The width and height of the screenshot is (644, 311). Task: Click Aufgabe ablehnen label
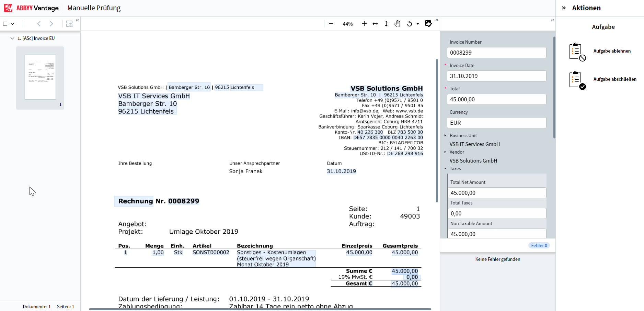point(612,51)
